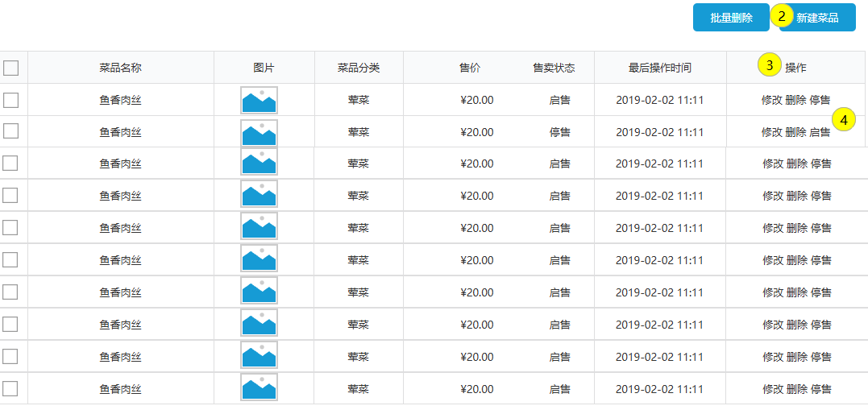Toggle the select-all checkbox in table header

pos(11,68)
